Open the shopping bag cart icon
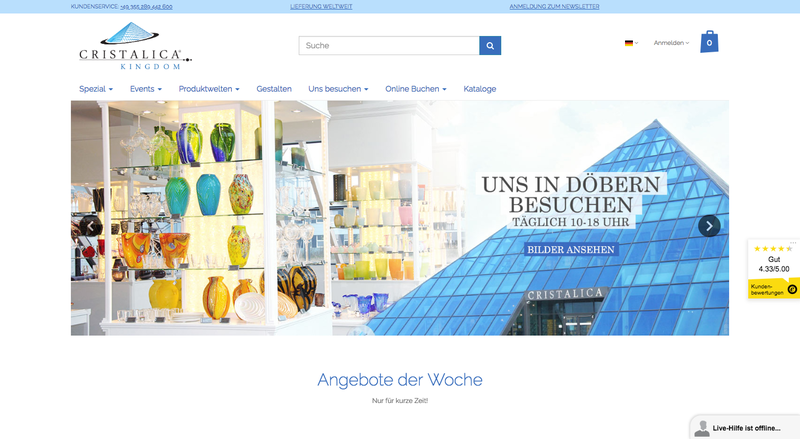Screen dimensions: 800x439 pyautogui.click(x=709, y=42)
